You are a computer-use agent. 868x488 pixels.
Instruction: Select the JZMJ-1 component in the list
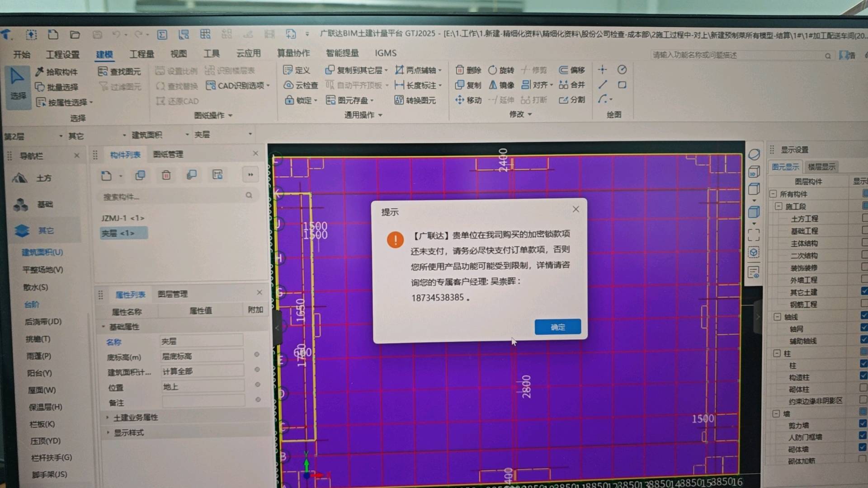123,218
